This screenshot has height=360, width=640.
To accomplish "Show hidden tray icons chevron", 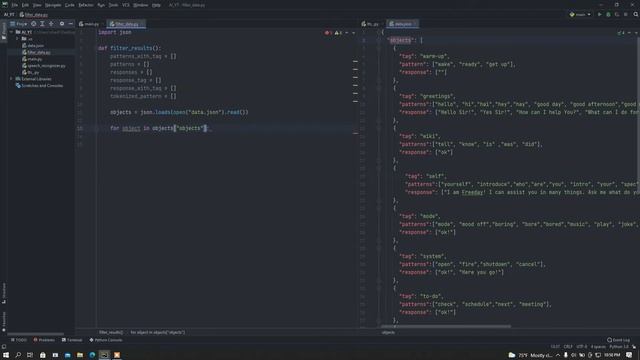I will pyautogui.click(x=558, y=355).
